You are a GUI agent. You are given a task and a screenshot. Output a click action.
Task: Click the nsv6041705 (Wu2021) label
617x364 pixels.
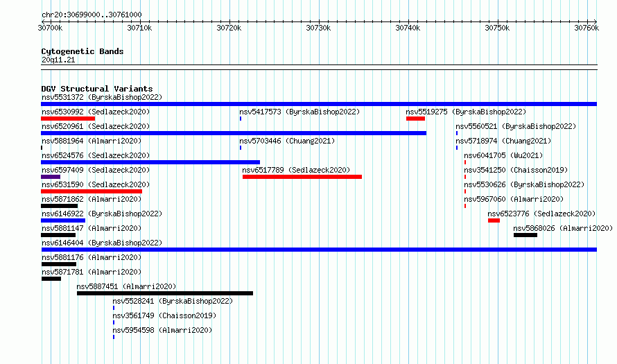pyautogui.click(x=504, y=155)
